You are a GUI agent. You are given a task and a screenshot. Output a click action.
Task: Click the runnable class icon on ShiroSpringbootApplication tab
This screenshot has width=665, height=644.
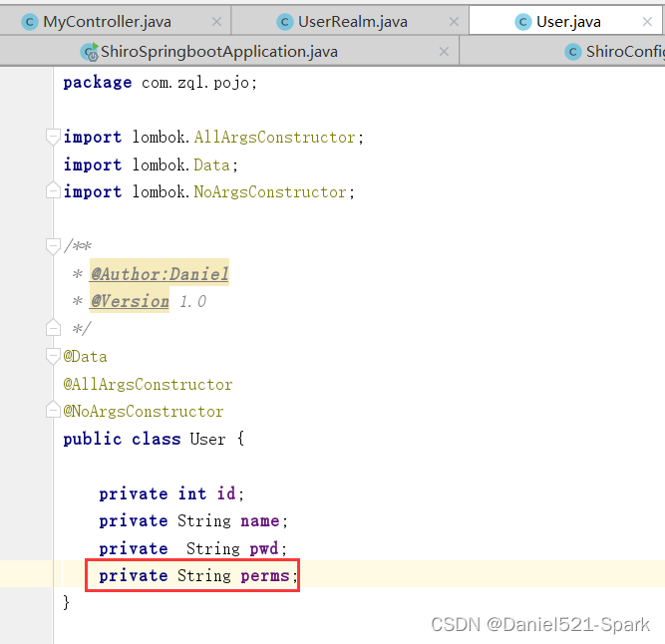90,52
